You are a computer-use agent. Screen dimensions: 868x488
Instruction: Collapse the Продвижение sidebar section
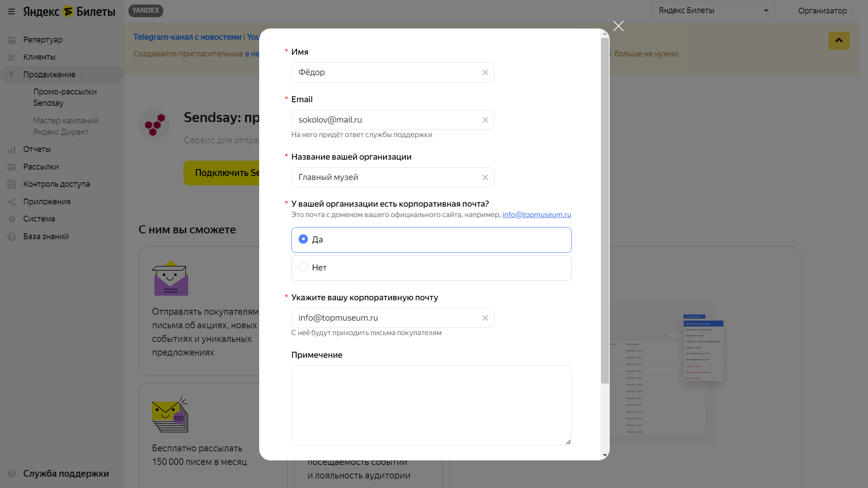pyautogui.click(x=50, y=75)
